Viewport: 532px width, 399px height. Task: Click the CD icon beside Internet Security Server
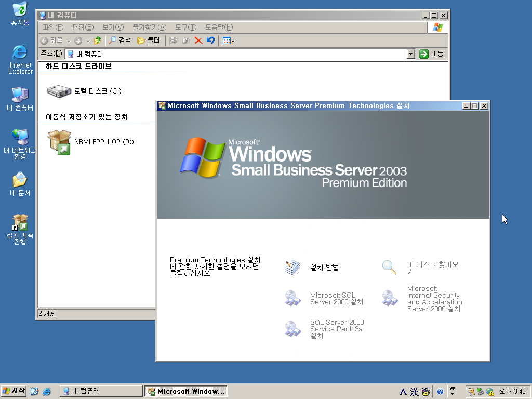pos(390,298)
